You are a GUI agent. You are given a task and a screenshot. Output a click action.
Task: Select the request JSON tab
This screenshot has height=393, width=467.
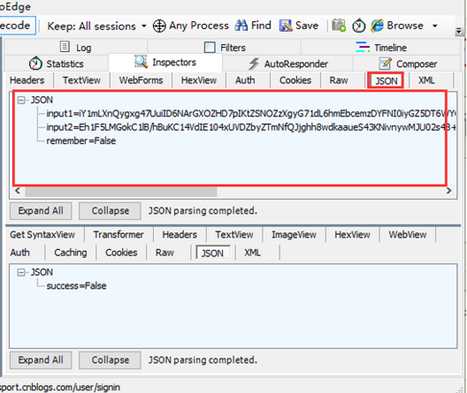click(x=386, y=81)
